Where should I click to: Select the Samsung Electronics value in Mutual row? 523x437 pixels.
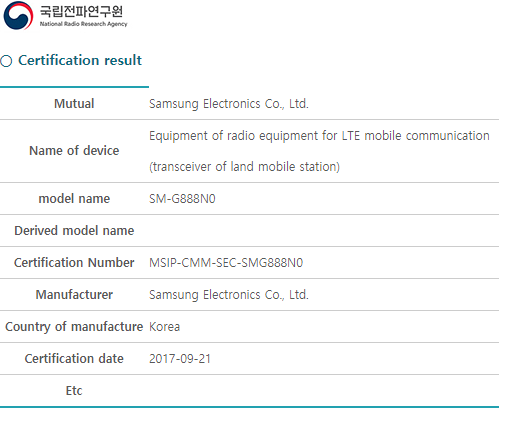pos(229,104)
